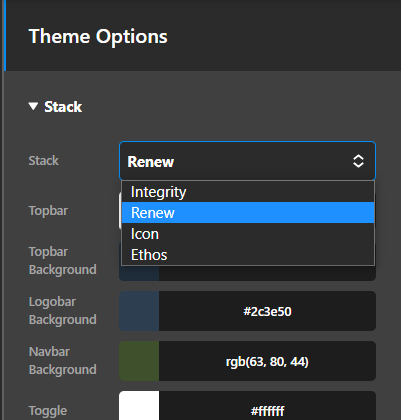Click the Logobar Background label
The width and height of the screenshot is (401, 420).
63,311
